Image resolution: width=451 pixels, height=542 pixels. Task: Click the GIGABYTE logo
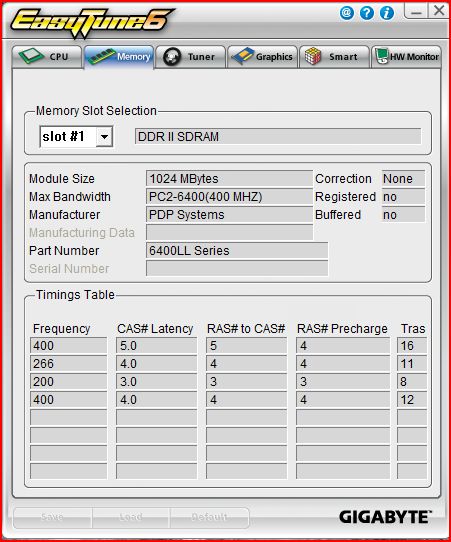tap(385, 517)
